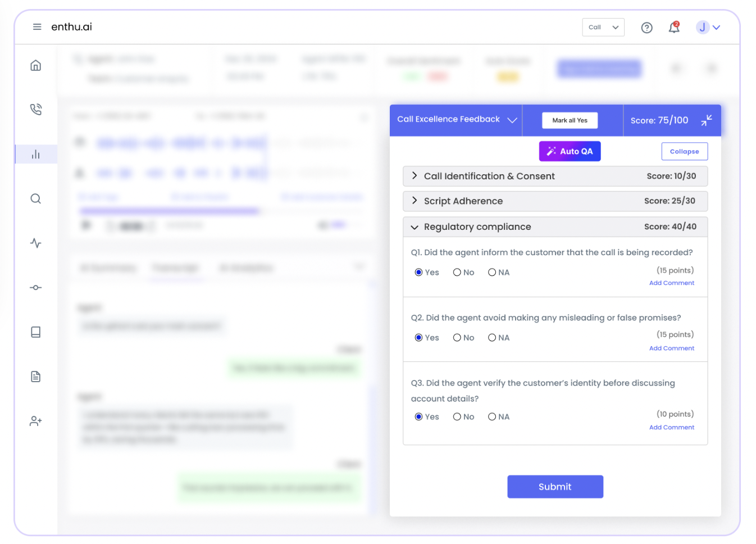Go to Home in the sidebar

point(36,65)
